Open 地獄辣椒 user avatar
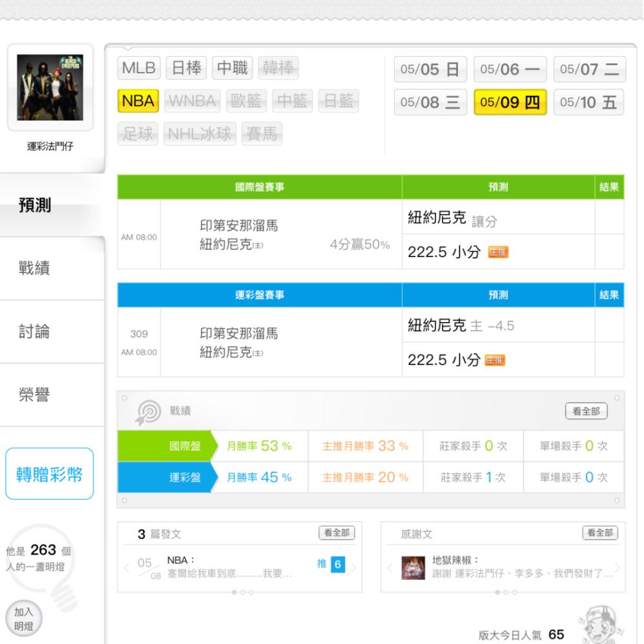Viewport: 644px width, 644px height. (x=413, y=567)
